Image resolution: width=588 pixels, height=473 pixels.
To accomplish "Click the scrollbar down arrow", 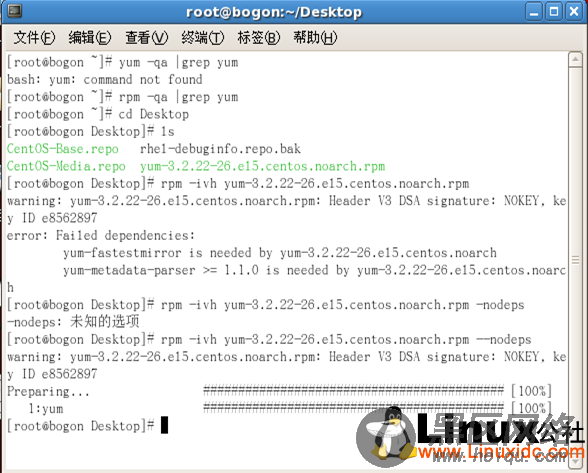I will click(575, 462).
